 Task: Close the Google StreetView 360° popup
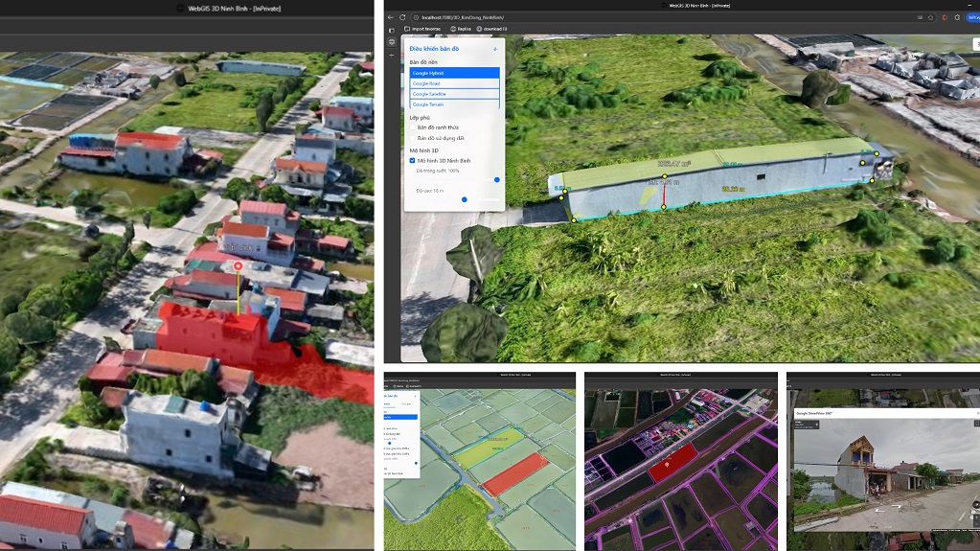(977, 413)
